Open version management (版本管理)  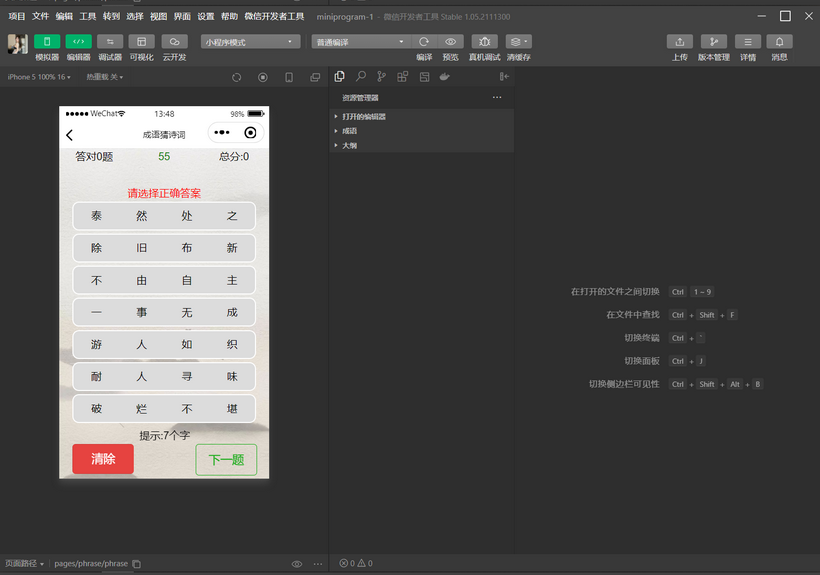[x=714, y=41]
